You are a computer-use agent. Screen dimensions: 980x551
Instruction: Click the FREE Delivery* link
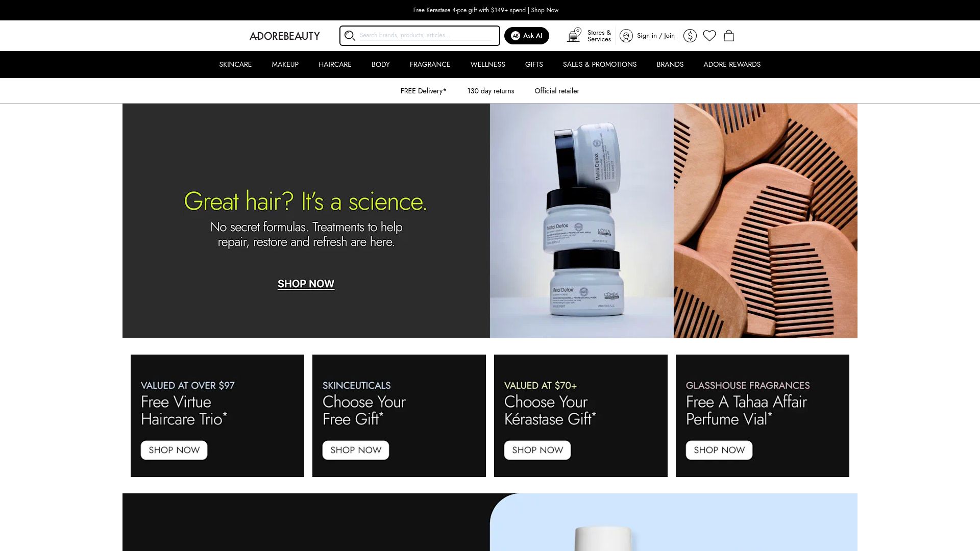click(423, 91)
